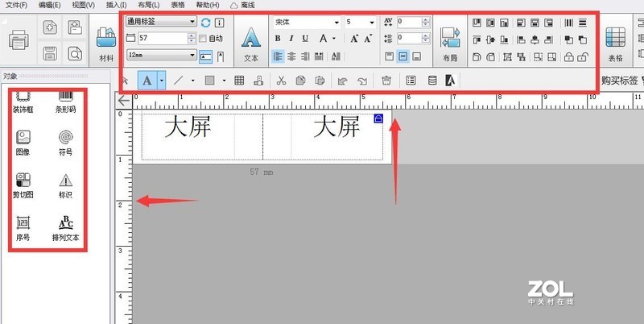This screenshot has height=324, width=644.
Task: Expand the font color A dropdown arrow
Action: click(x=334, y=39)
